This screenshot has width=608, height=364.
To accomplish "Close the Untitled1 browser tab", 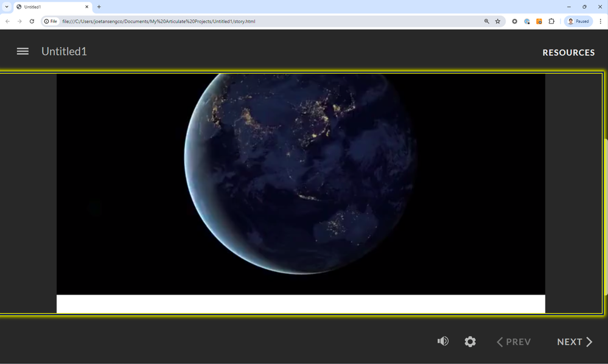I will click(86, 7).
